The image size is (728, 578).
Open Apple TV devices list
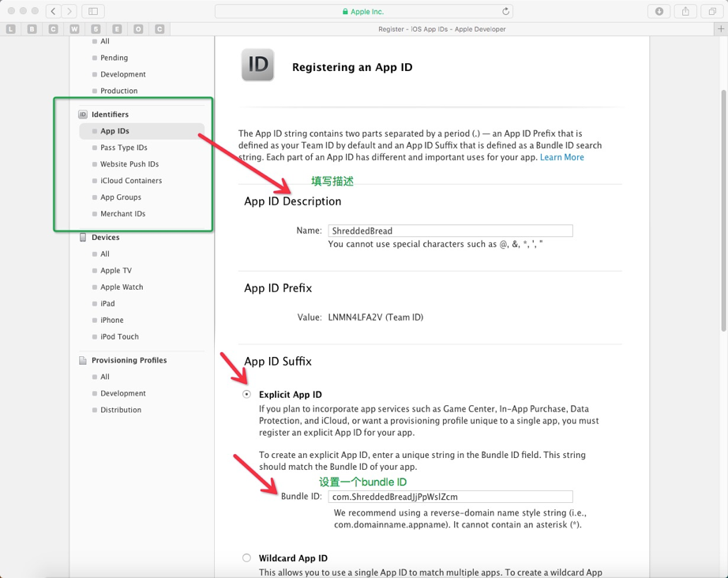(x=115, y=270)
